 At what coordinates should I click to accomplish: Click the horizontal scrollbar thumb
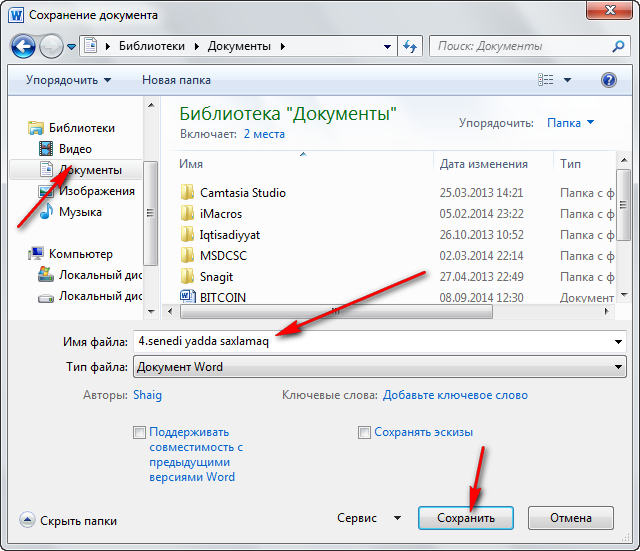pos(336,312)
